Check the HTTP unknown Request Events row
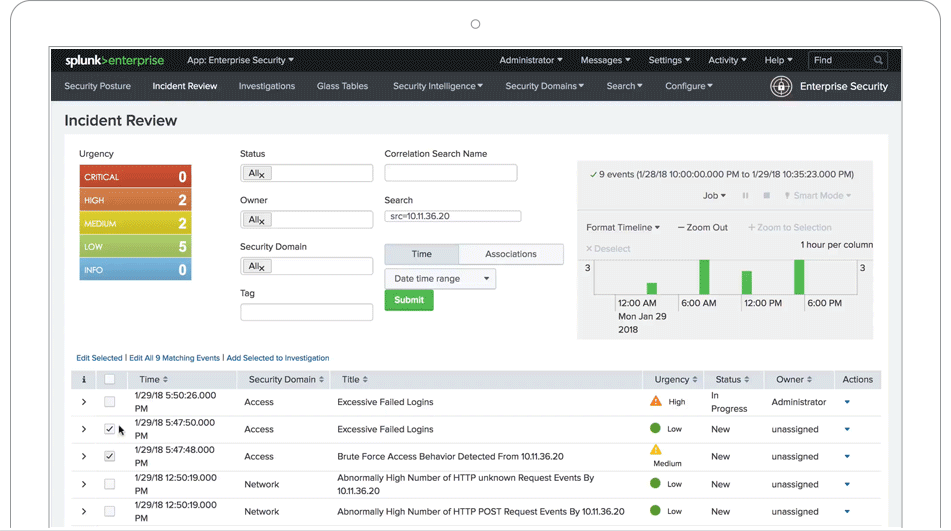951x531 pixels. [109, 484]
